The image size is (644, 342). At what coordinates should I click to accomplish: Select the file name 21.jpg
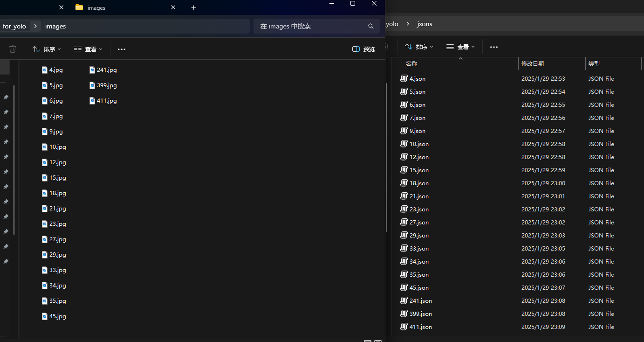coord(58,209)
